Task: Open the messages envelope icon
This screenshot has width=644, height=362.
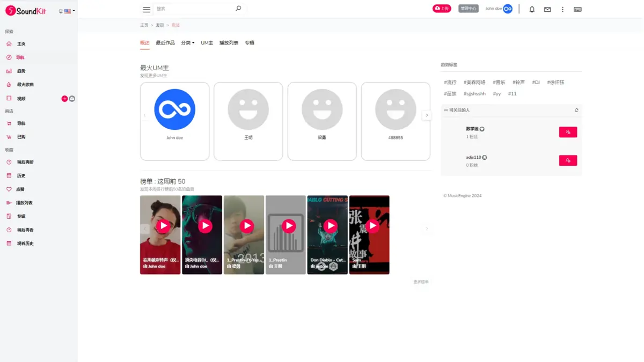Action: (547, 9)
